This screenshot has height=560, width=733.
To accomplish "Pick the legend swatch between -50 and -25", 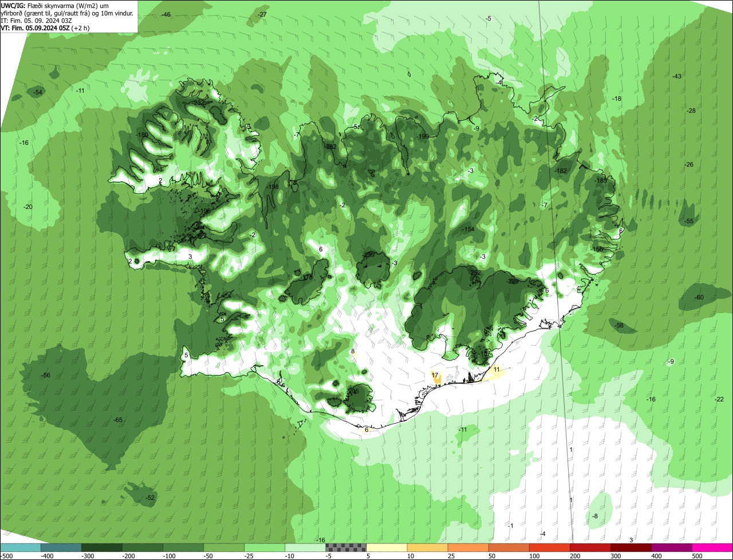I will click(x=224, y=547).
